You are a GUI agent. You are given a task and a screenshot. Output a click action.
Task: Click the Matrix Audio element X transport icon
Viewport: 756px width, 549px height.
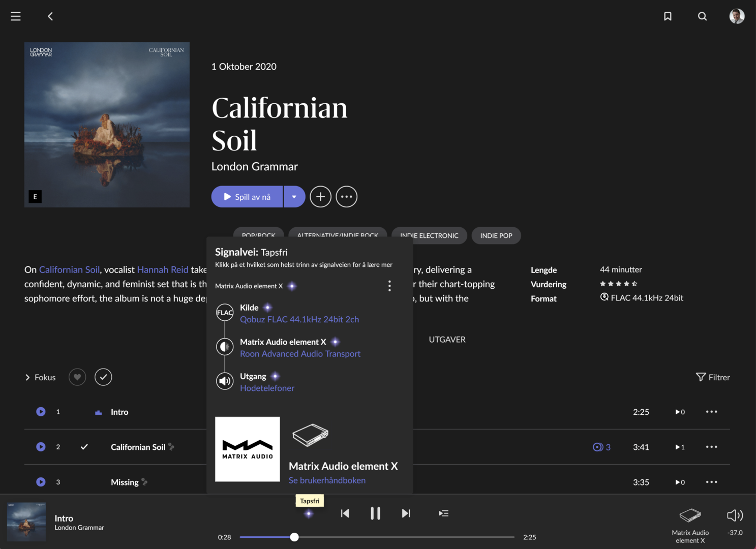pos(225,347)
